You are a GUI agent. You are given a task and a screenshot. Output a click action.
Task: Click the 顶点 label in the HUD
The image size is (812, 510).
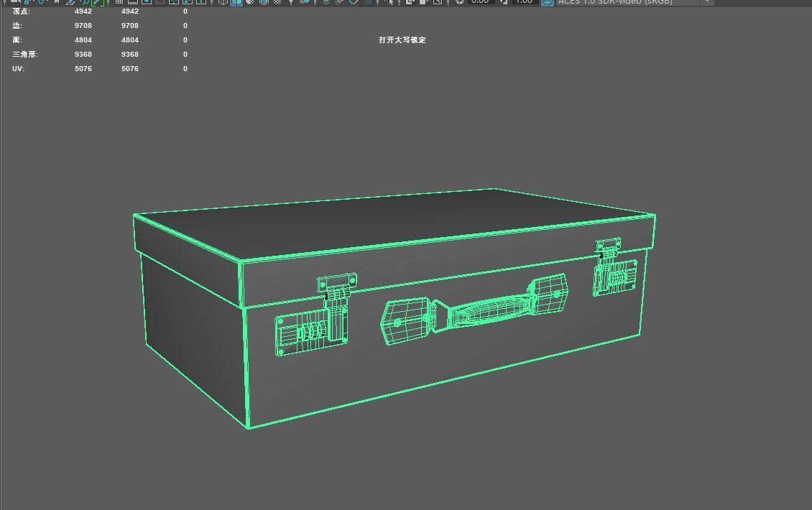(x=22, y=11)
